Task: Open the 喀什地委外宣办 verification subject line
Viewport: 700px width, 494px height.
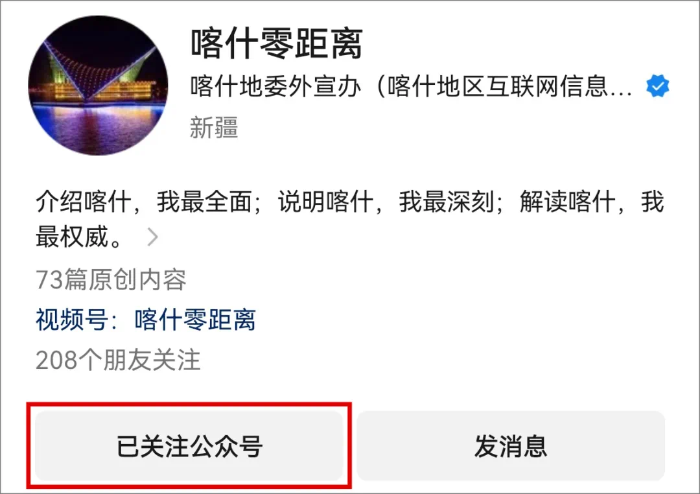Action: click(x=412, y=86)
